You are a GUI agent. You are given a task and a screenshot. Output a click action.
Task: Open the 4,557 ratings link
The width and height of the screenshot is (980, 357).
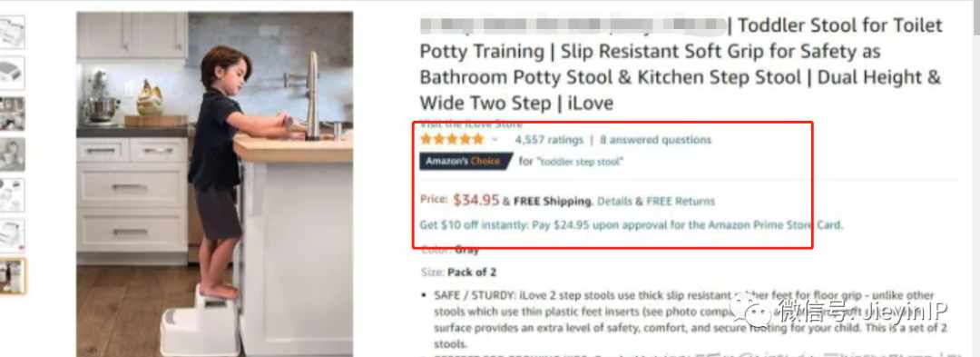pos(549,140)
